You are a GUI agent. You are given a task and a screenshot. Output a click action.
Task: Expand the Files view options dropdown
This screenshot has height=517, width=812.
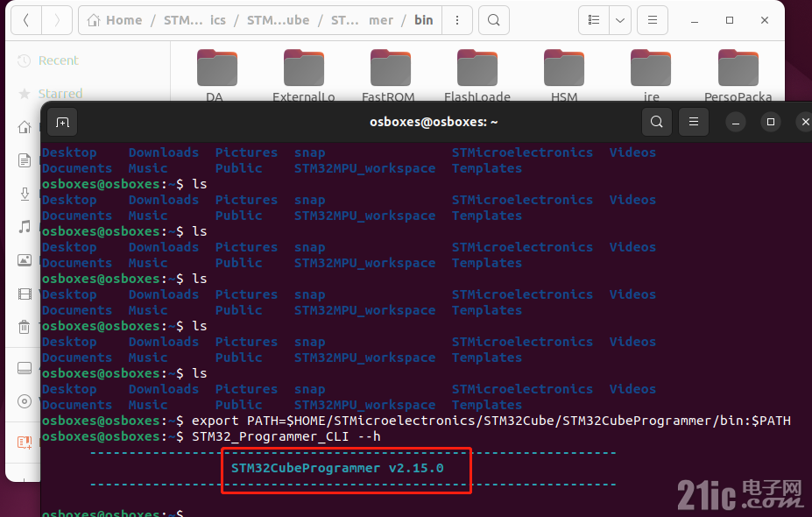[620, 20]
